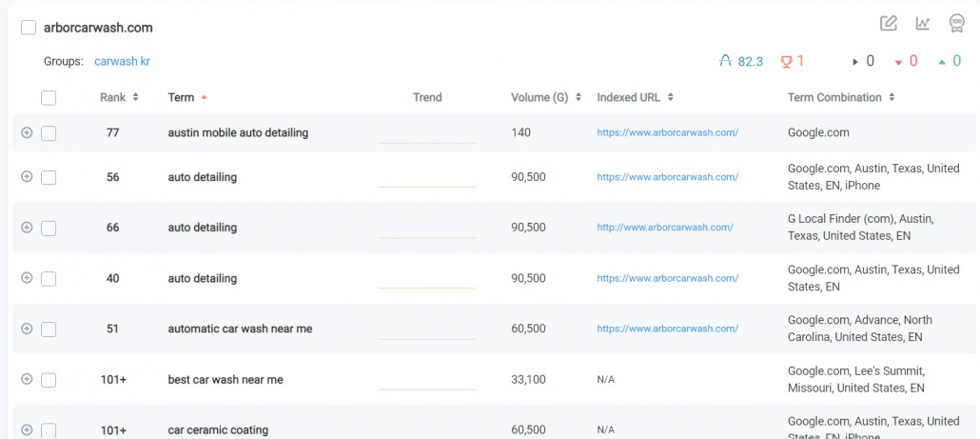Open the edit pencil icon for arborcarwash.com
This screenshot has height=439, width=980.
coord(888,24)
